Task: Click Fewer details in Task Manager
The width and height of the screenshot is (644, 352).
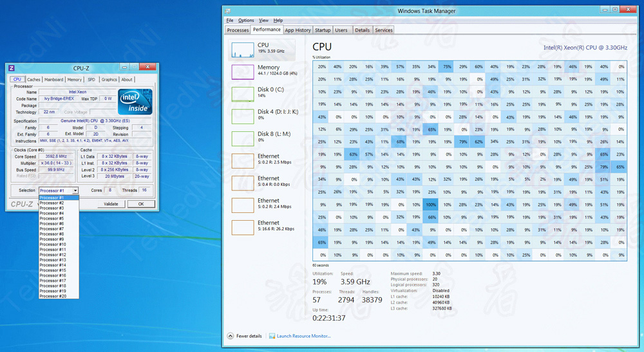Action: pos(249,336)
